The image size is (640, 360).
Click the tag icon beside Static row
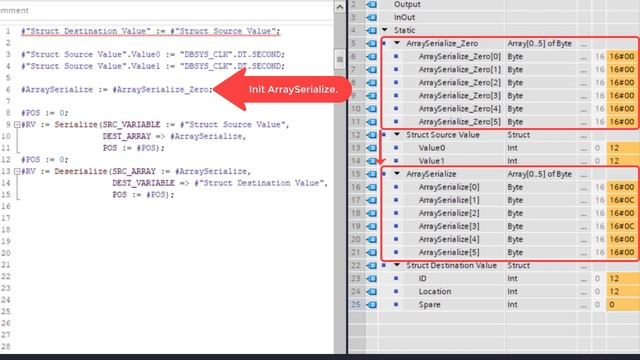tap(371, 31)
